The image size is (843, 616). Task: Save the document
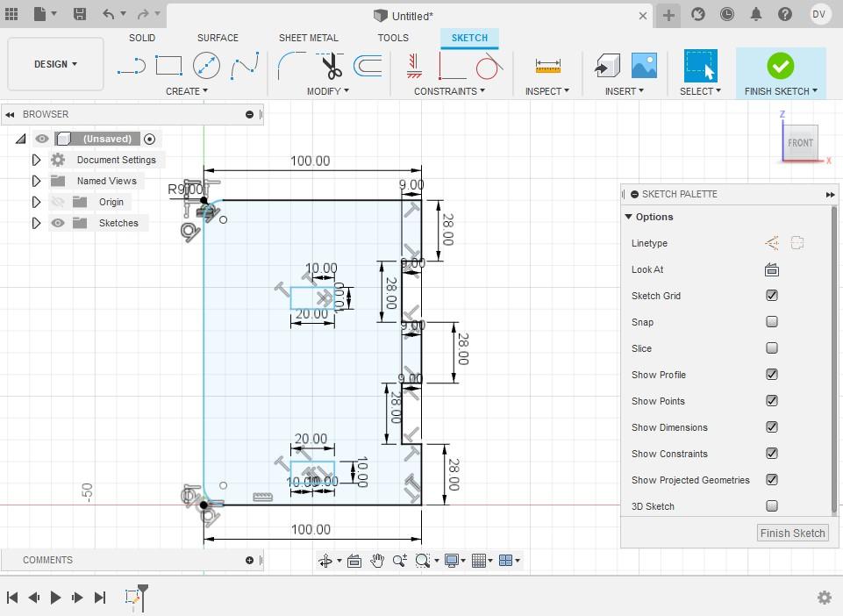click(80, 14)
